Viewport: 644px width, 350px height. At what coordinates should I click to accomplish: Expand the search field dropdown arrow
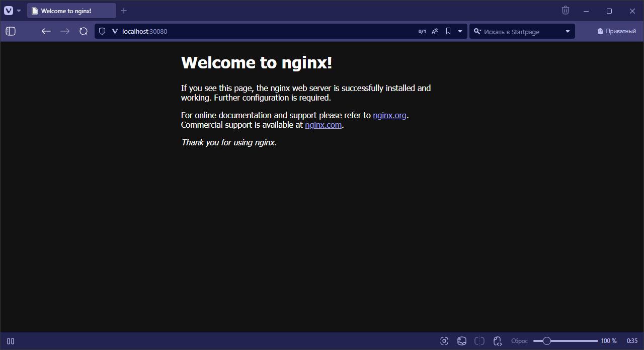tap(568, 31)
